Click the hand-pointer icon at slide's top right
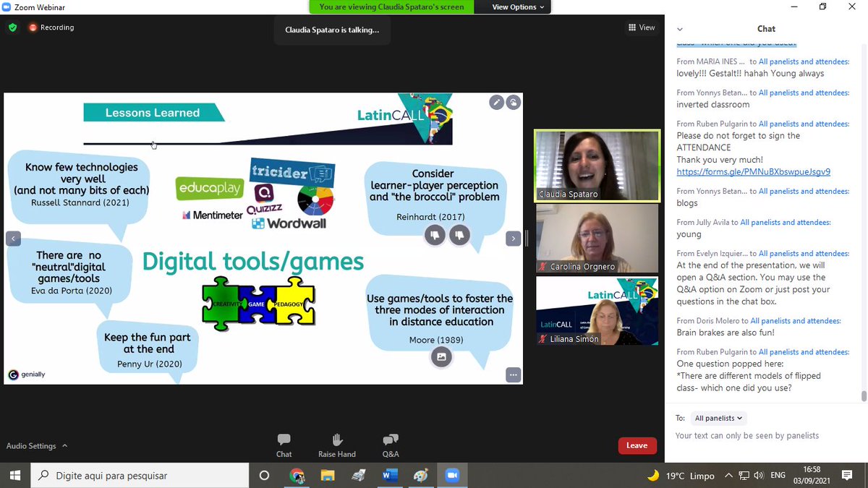The image size is (868, 488). click(x=513, y=102)
